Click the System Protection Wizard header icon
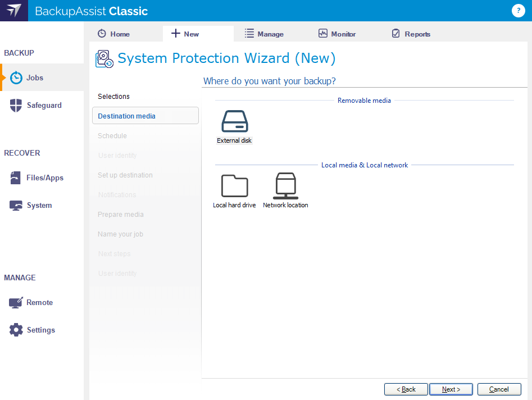The image size is (532, 400). click(x=104, y=58)
